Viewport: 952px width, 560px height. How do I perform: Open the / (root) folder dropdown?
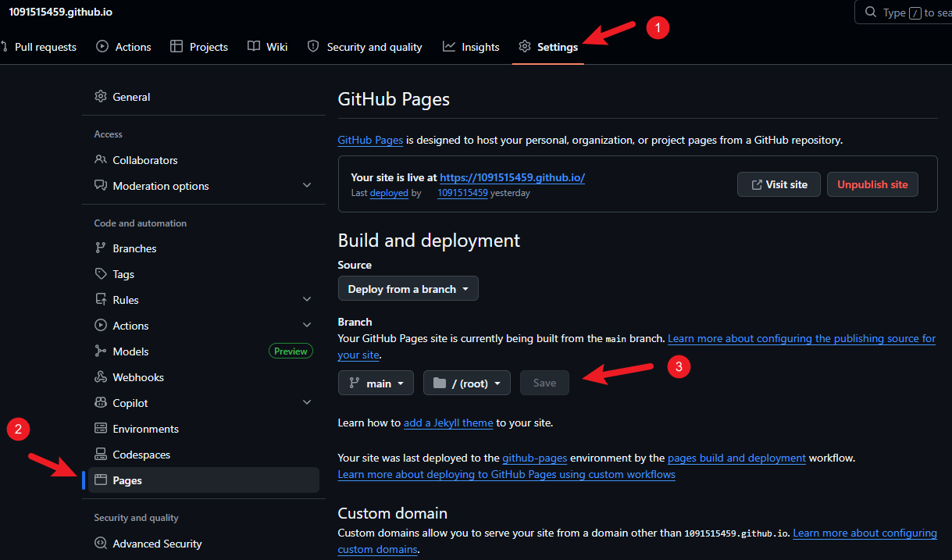(467, 383)
